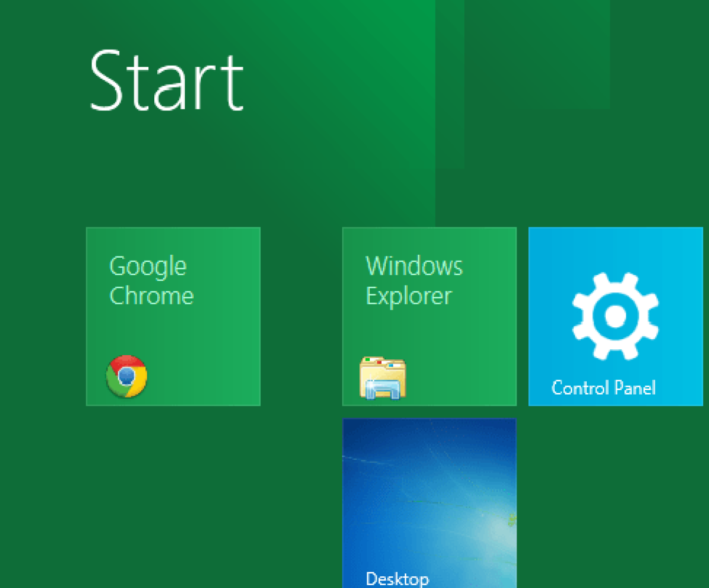Click the Chrome logo icon

(x=126, y=376)
